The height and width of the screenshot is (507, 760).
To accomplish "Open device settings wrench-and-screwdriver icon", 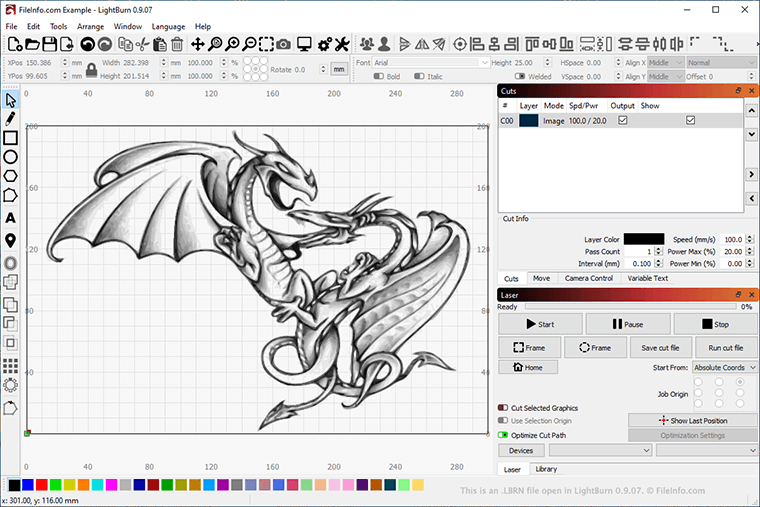I will pos(341,44).
